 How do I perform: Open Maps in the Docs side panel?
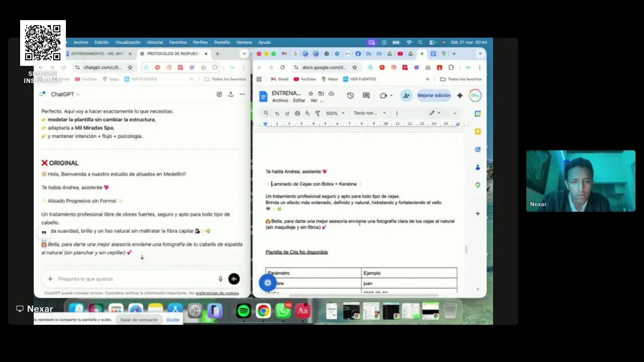477,185
